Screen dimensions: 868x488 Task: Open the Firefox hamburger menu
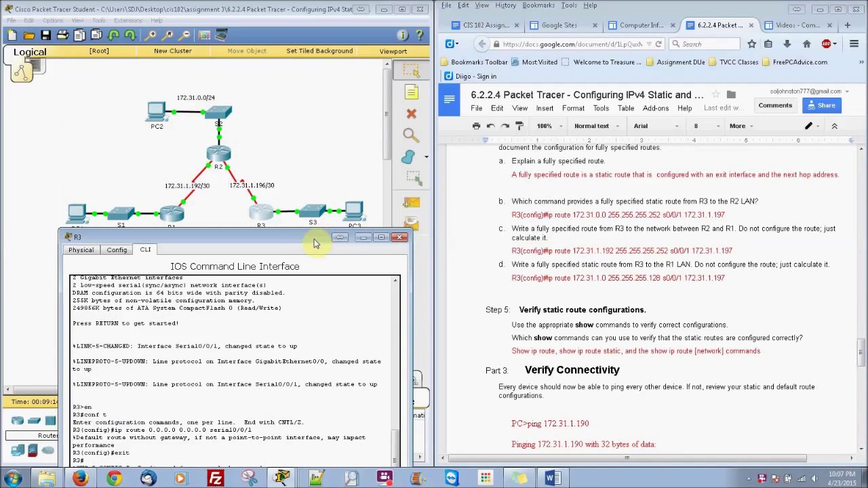(854, 44)
